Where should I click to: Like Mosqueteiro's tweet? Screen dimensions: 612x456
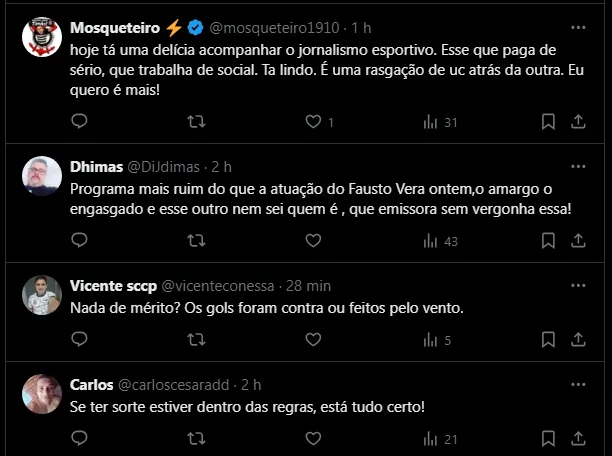coord(314,122)
